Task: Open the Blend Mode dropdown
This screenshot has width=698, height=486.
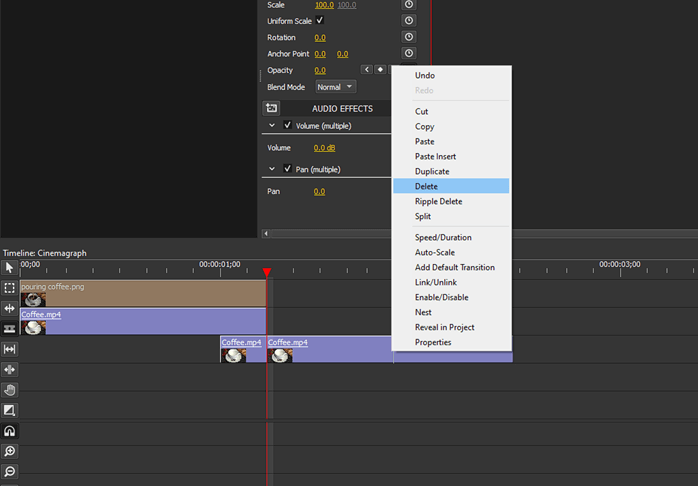Action: [x=335, y=87]
